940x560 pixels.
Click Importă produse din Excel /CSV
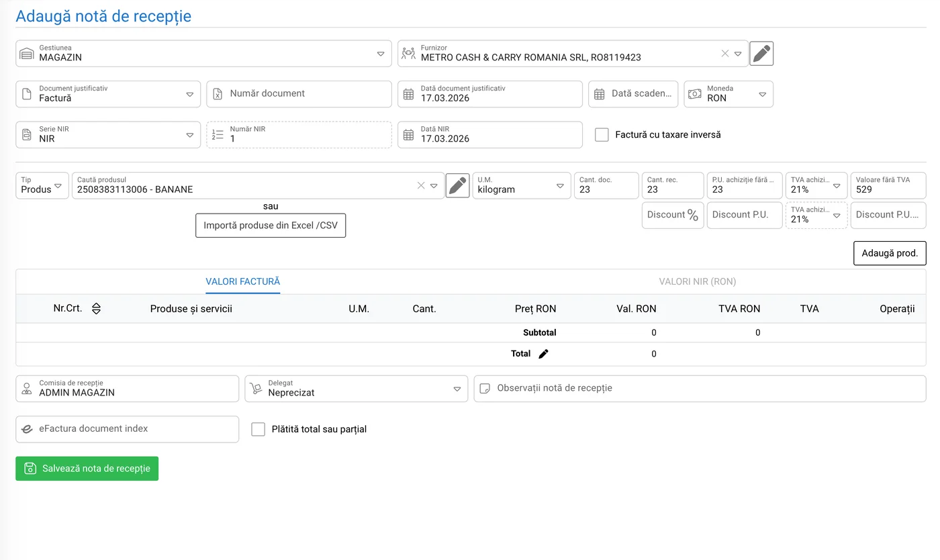(271, 226)
